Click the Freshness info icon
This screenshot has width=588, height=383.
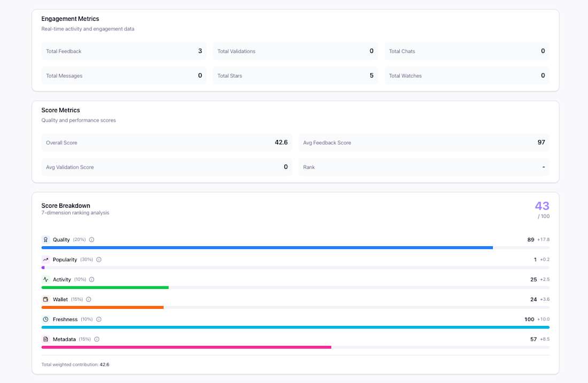(x=98, y=319)
